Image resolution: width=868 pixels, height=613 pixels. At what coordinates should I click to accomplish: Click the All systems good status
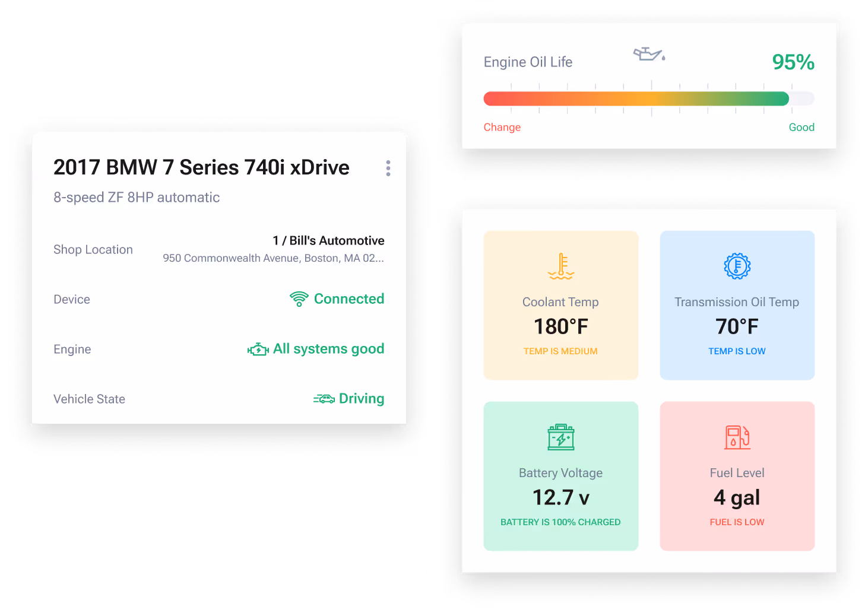[328, 349]
